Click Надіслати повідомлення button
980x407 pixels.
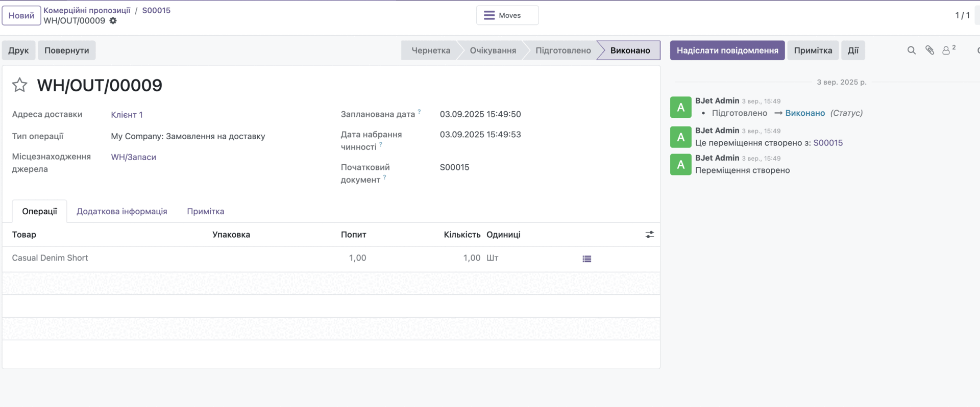point(727,50)
